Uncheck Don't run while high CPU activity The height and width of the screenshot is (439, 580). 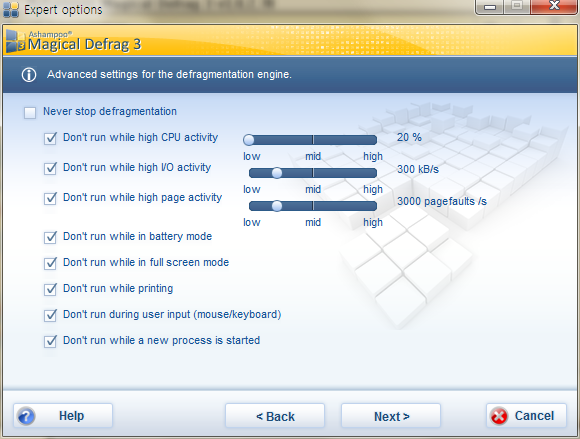50,138
